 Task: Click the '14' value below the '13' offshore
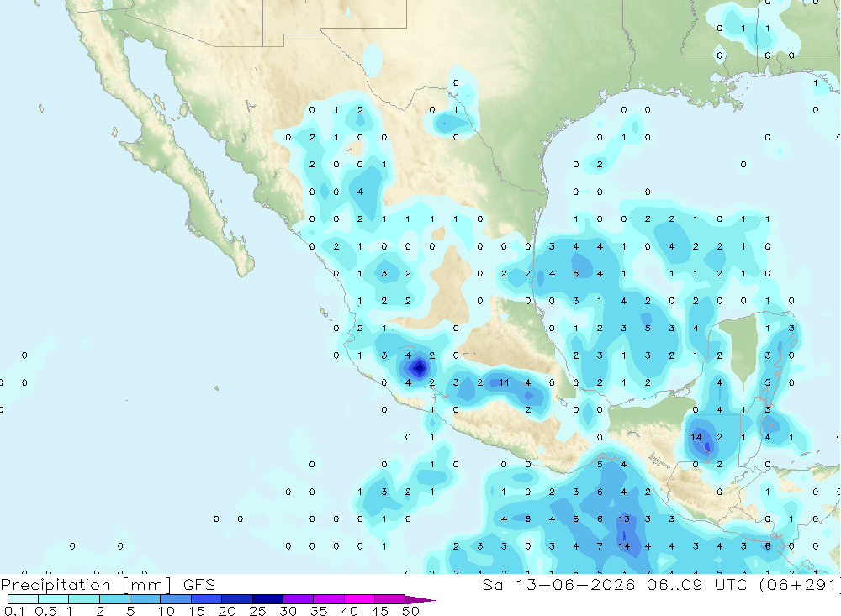point(624,545)
